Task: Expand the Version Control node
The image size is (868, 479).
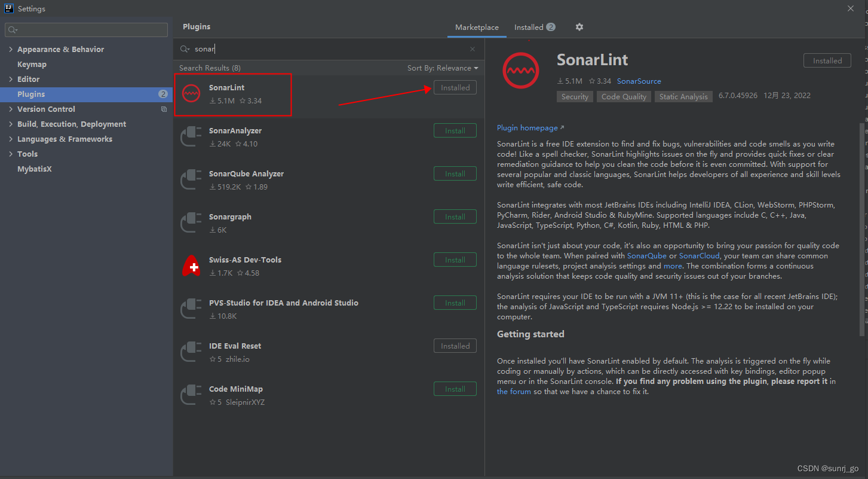Action: click(x=11, y=109)
